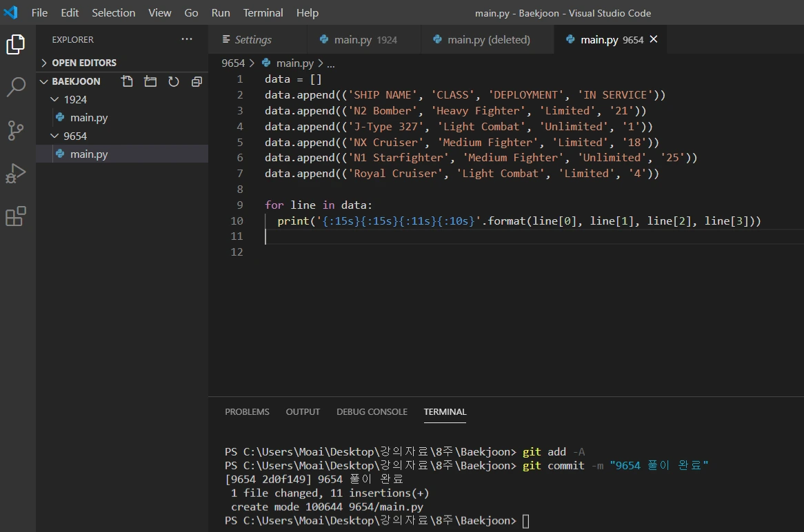Viewport: 804px width, 532px height.
Task: Open the Extensions view icon
Action: pos(15,216)
